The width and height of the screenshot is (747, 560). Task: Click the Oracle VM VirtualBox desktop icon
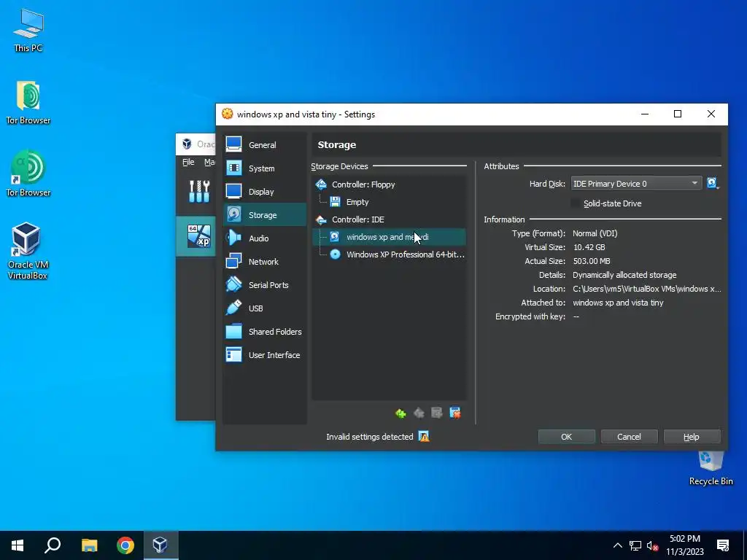click(x=27, y=251)
